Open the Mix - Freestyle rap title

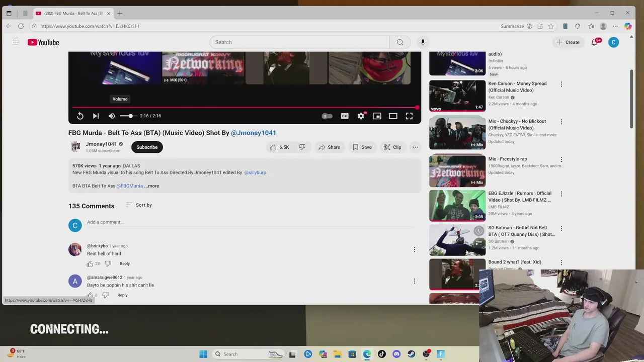pyautogui.click(x=508, y=159)
